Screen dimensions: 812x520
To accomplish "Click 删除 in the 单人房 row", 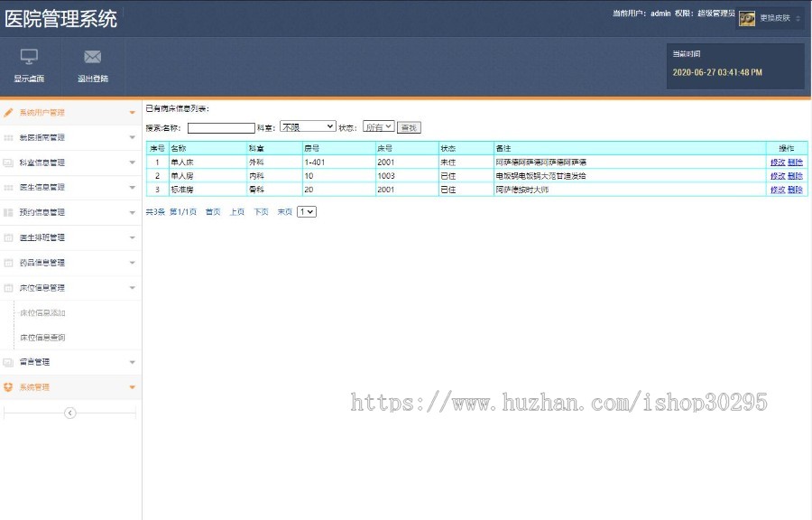I will tap(796, 176).
